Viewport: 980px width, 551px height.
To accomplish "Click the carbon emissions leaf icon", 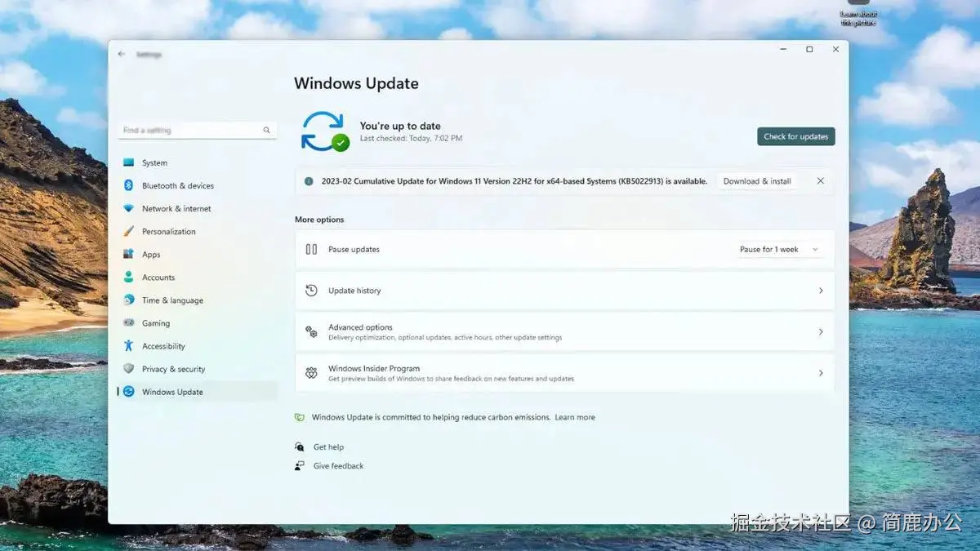I will pos(300,417).
